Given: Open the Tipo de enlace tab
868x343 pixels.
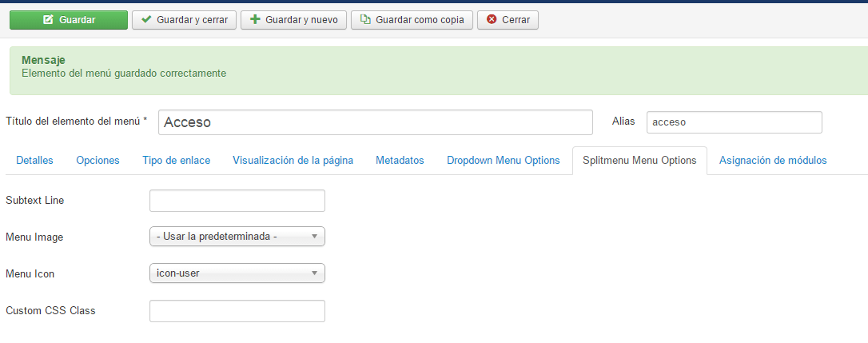Looking at the screenshot, I should [176, 161].
